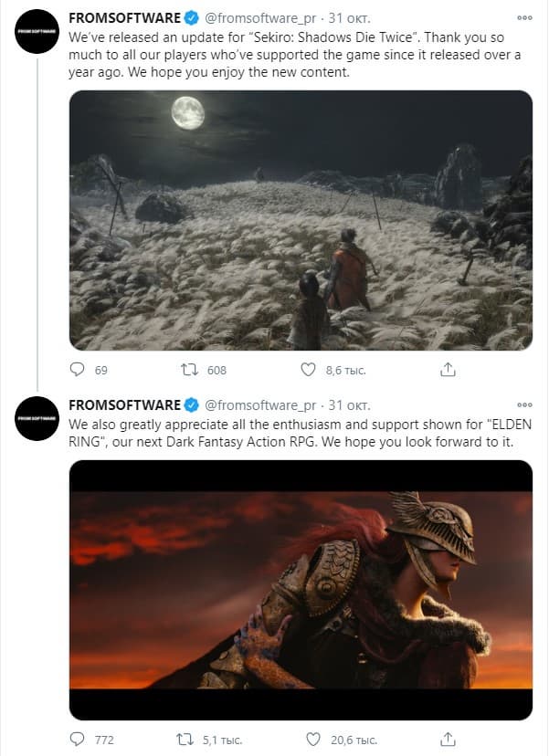This screenshot has width=549, height=756.
Task: Click @fromsoftware_pr handle in second tweet
Action: point(260,405)
